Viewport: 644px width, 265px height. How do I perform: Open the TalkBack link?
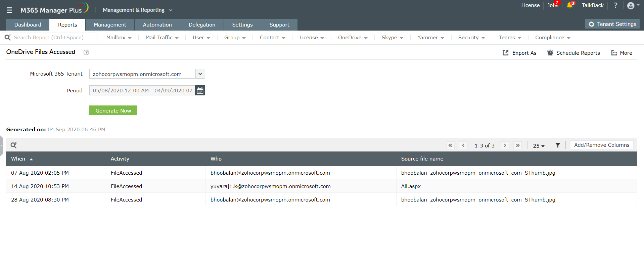point(593,5)
